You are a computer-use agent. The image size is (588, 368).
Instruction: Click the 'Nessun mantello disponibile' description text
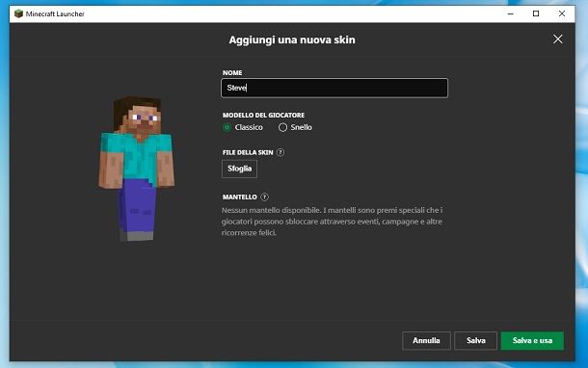pyautogui.click(x=332, y=222)
